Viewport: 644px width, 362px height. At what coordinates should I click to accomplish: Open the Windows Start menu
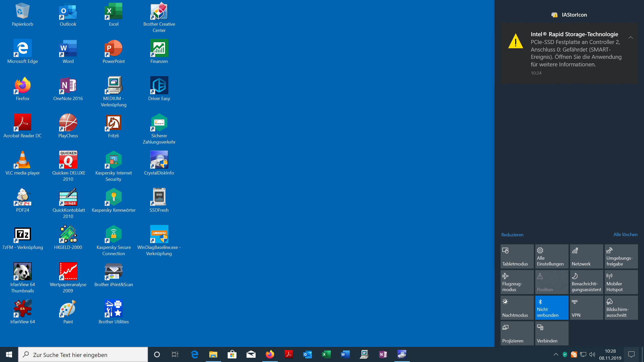[x=9, y=355]
